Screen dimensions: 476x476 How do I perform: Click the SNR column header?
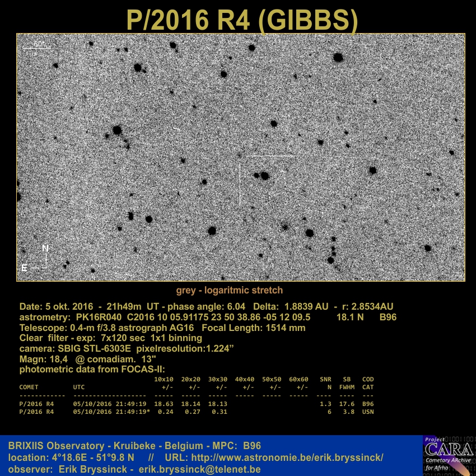point(325,380)
